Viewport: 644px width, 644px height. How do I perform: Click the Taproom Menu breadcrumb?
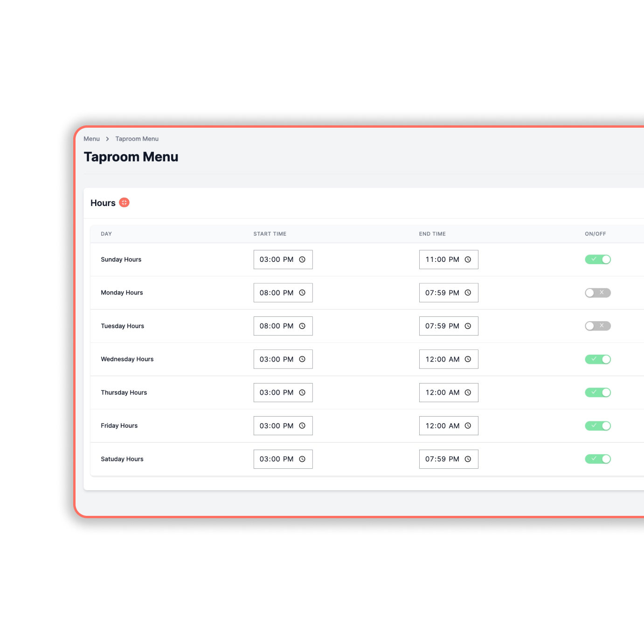pos(137,139)
